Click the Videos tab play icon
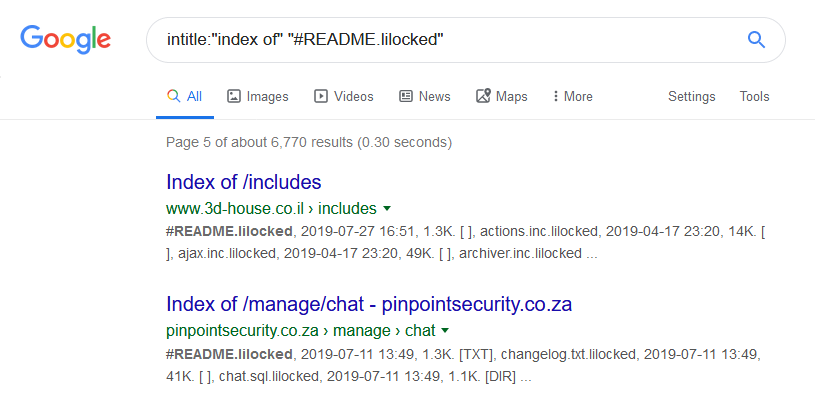The height and width of the screenshot is (410, 815). click(x=321, y=97)
